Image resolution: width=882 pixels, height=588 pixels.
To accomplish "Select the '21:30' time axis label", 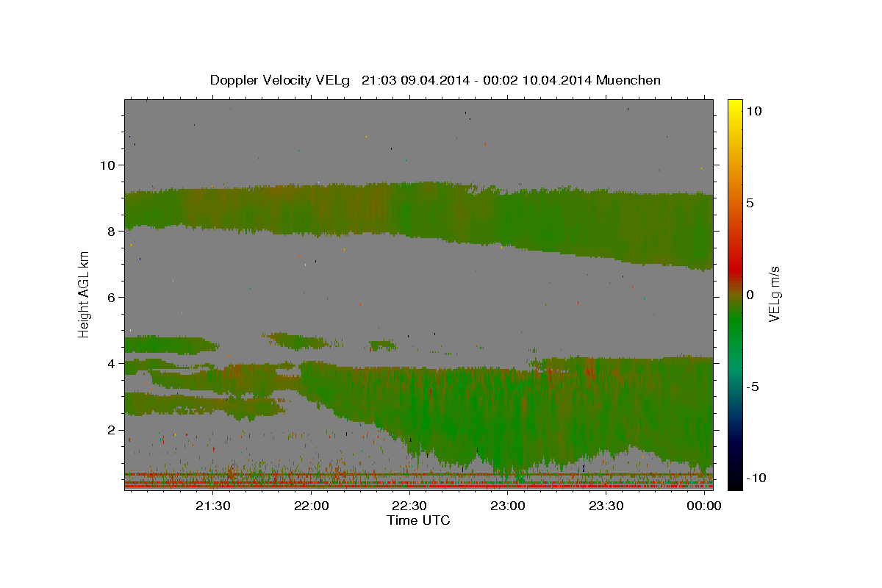I will click(213, 506).
